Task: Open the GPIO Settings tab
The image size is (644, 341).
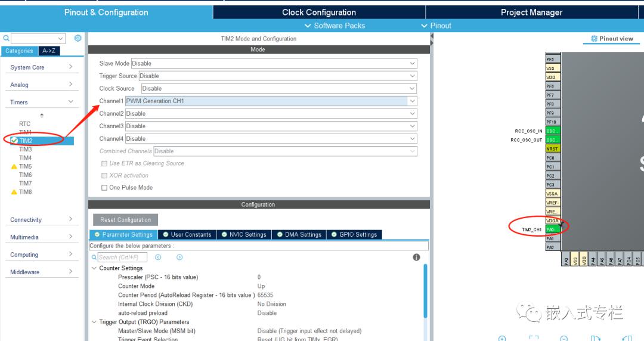Action: pyautogui.click(x=354, y=235)
